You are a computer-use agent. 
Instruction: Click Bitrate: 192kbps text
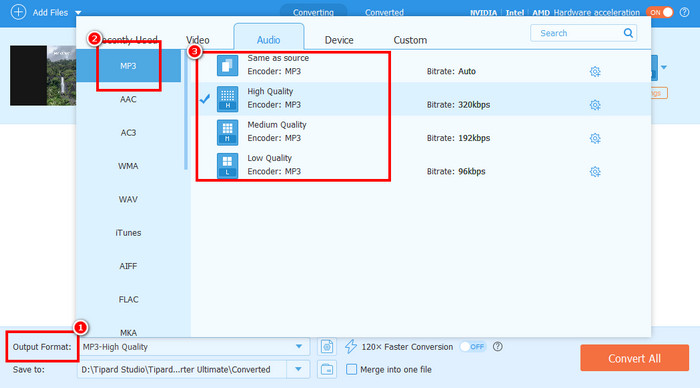click(x=458, y=138)
